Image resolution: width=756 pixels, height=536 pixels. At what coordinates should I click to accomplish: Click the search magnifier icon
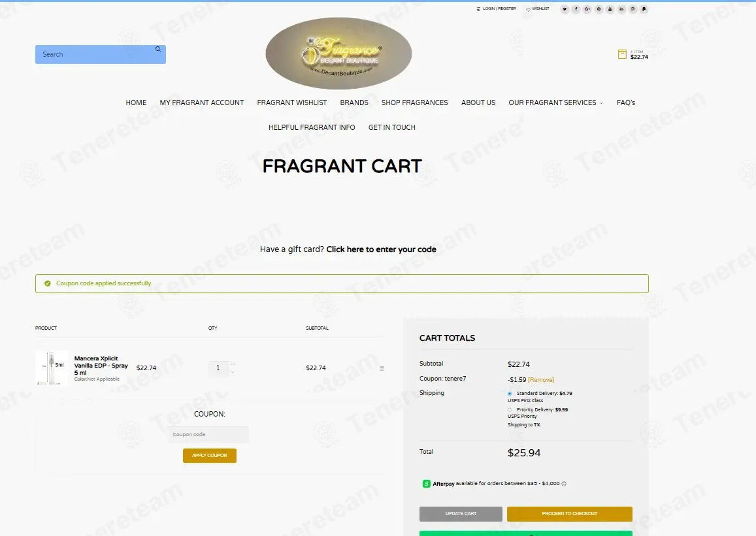click(157, 49)
